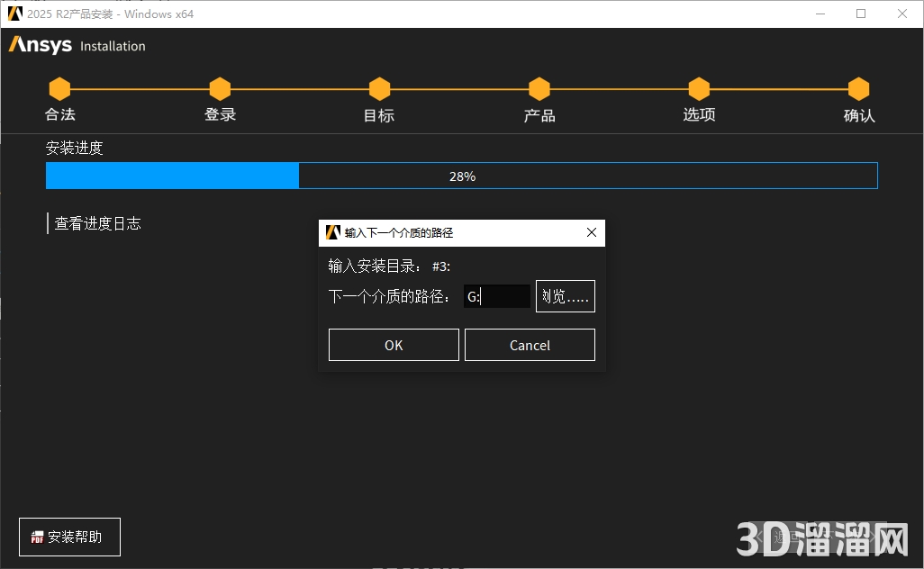The image size is (924, 569).
Task: Select the 选项 step label
Action: click(699, 115)
